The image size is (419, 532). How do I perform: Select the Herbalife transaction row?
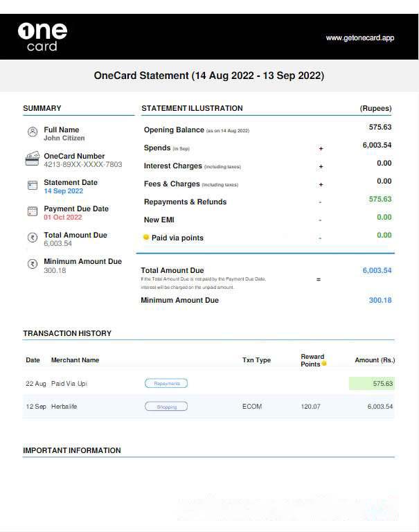pos(208,407)
